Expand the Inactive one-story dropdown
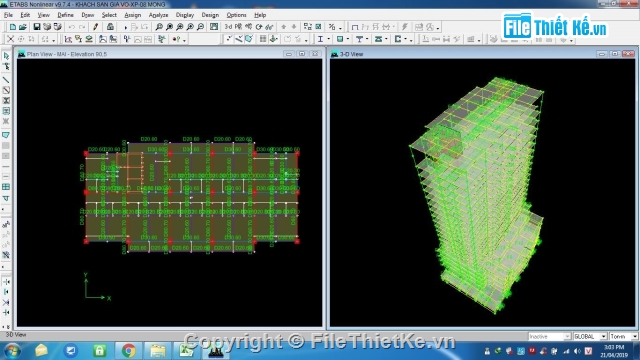This screenshot has width=640, height=360. click(549, 336)
